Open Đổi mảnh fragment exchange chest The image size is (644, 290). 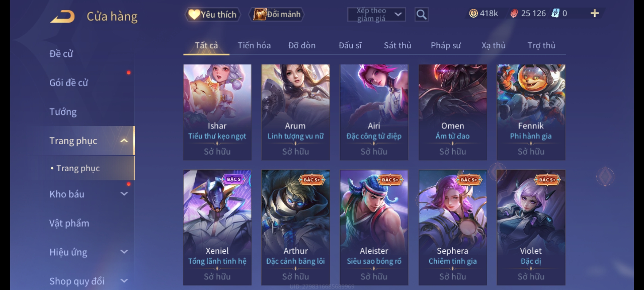click(277, 14)
